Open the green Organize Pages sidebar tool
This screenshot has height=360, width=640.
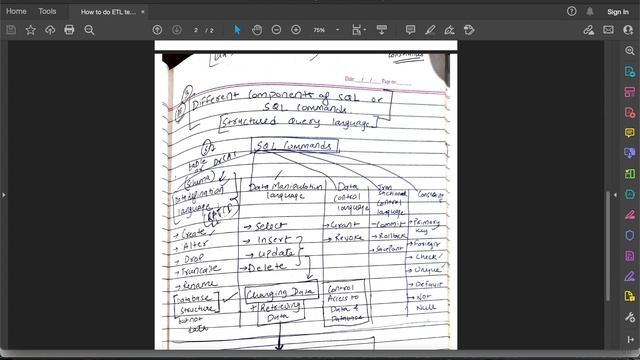(629, 173)
